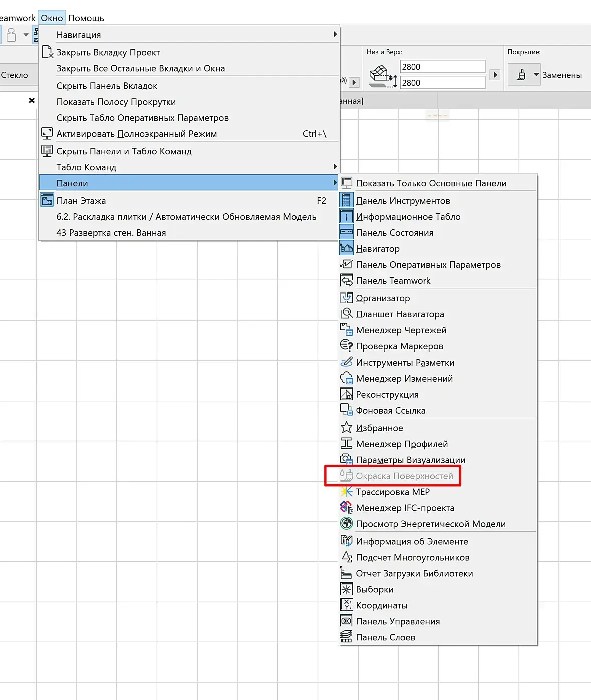The height and width of the screenshot is (700, 591).
Task: Click the Фоновая Ссылка icon
Action: pyautogui.click(x=346, y=411)
